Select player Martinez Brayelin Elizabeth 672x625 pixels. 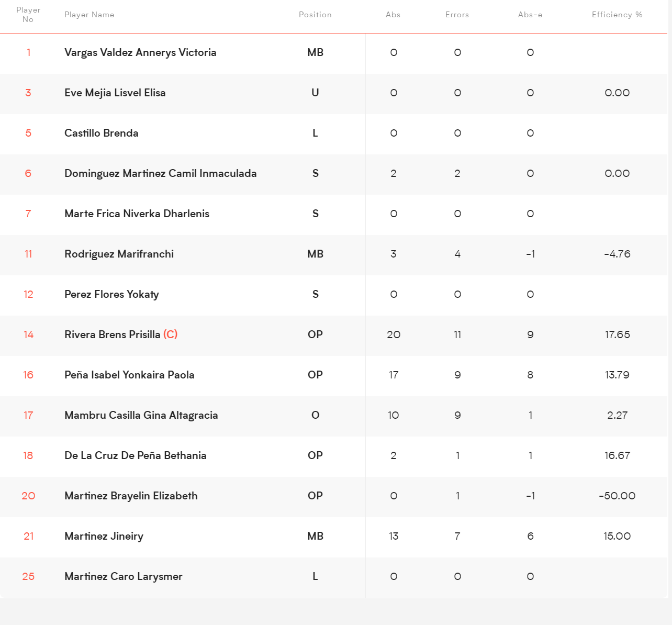(131, 496)
